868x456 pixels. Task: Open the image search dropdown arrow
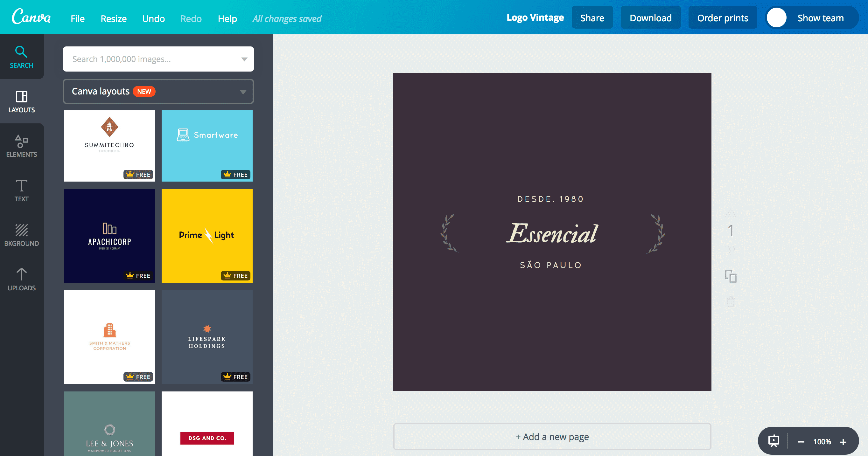point(244,59)
